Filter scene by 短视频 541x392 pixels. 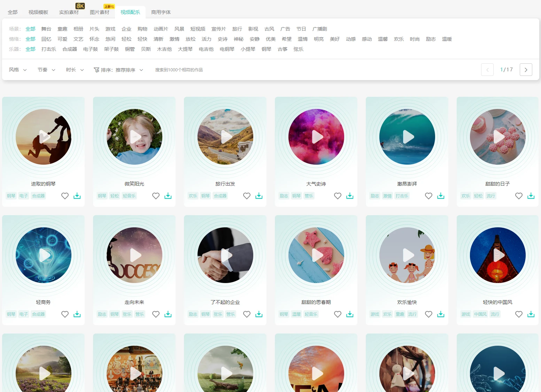point(198,29)
